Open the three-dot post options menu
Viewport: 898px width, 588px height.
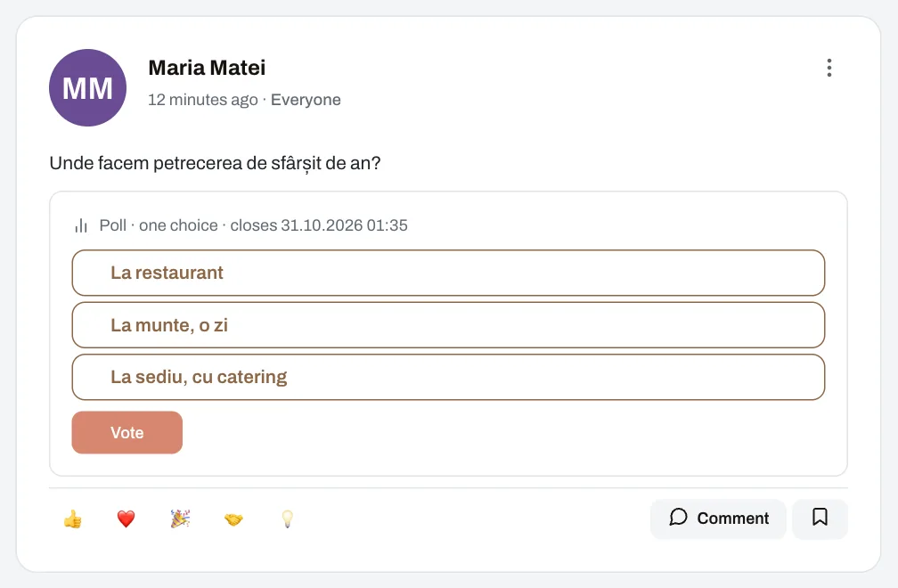[829, 68]
